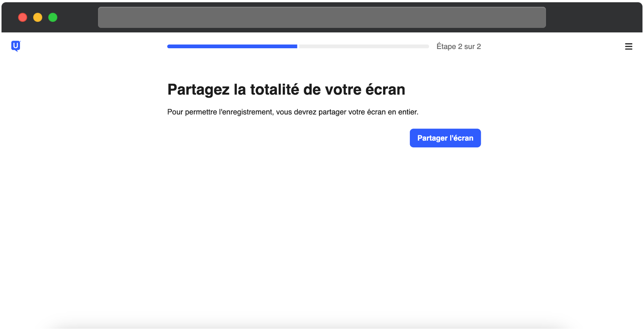This screenshot has width=644, height=331.
Task: Select the Étape 2 sur 2 label
Action: pos(458,46)
